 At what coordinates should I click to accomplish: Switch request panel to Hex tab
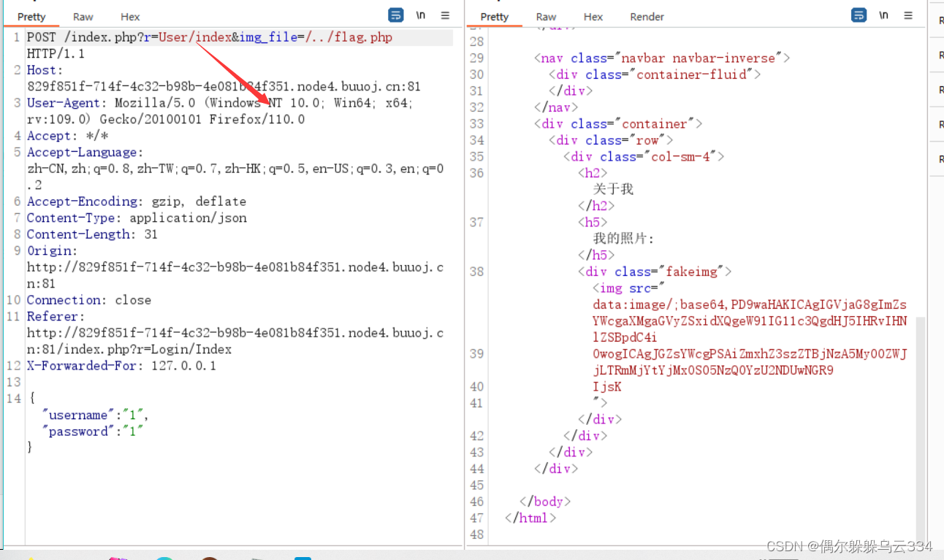[x=130, y=16]
